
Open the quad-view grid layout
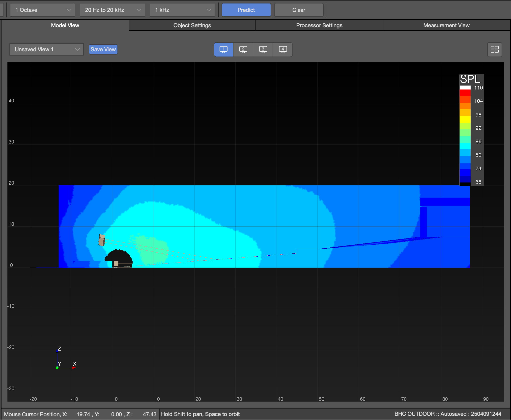coord(494,49)
